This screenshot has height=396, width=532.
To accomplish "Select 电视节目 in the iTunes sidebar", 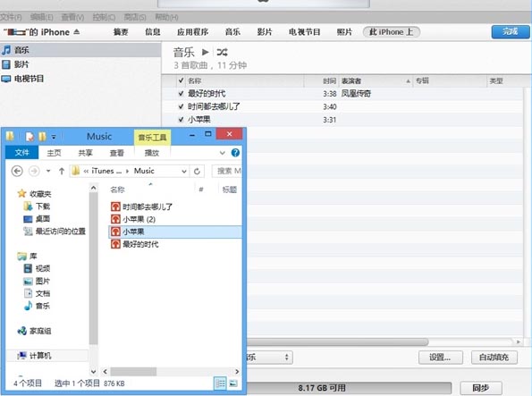I will tap(23, 79).
